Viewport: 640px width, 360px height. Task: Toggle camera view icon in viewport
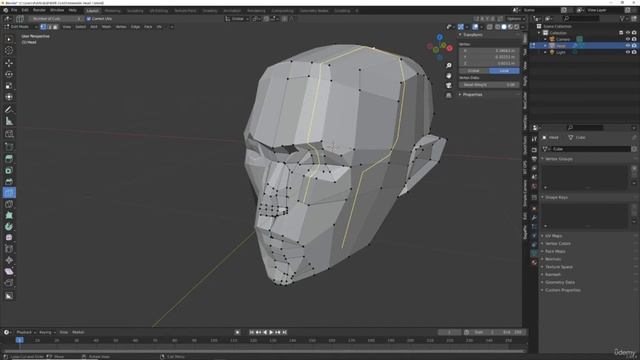coord(449,85)
